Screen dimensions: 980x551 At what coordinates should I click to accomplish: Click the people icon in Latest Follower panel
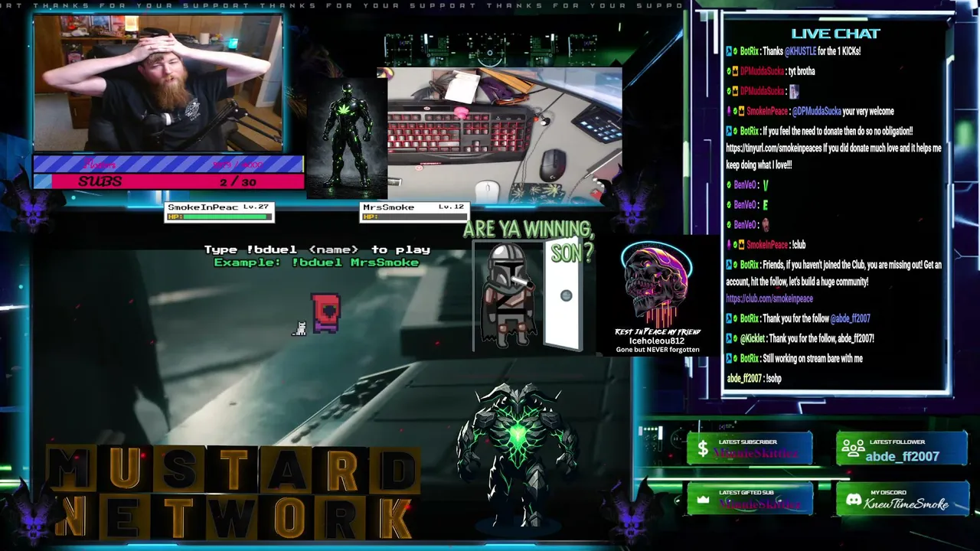(x=852, y=449)
